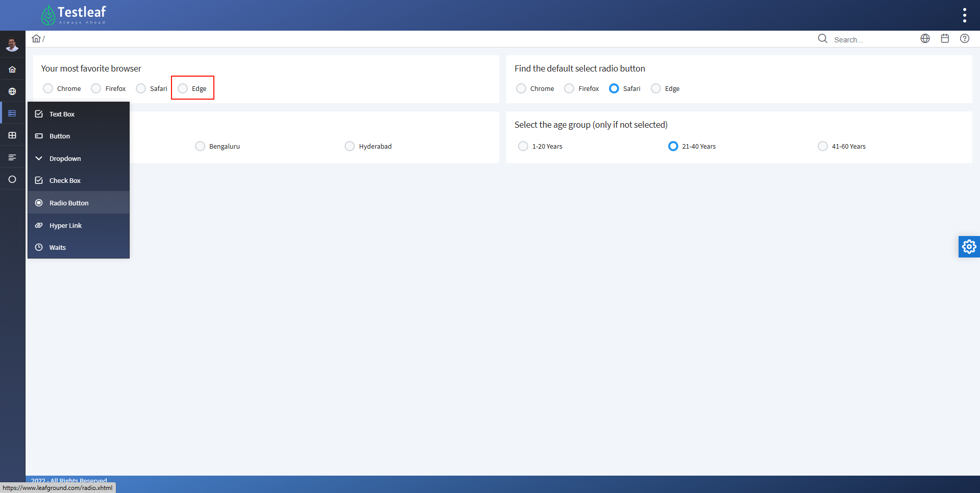This screenshot has width=980, height=493.
Task: Open the sidebar table grid icon
Action: click(12, 135)
